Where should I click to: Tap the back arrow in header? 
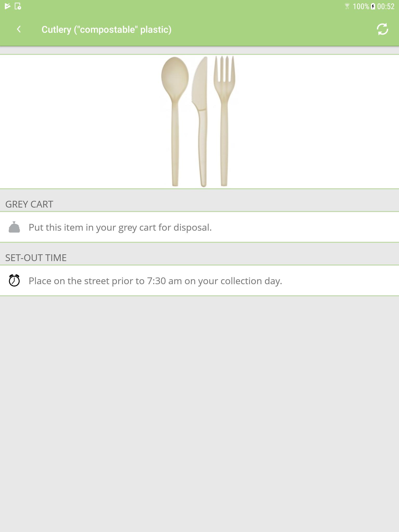19,29
